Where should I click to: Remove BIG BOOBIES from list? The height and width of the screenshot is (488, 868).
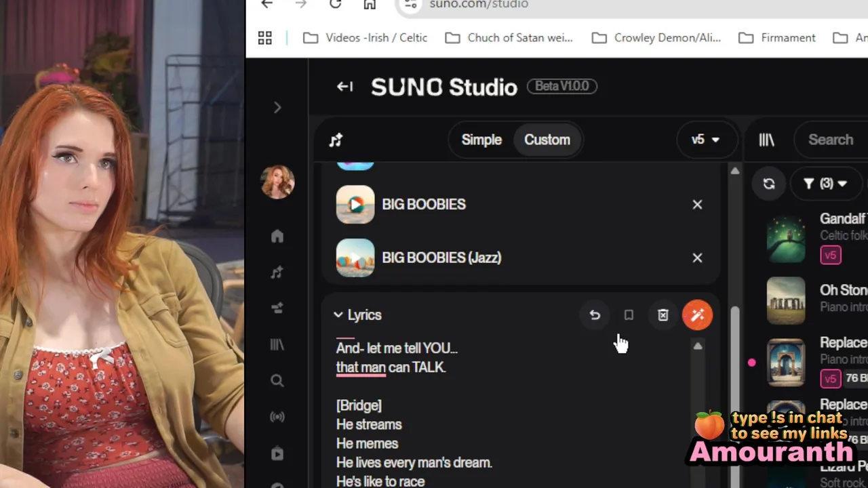coord(697,205)
